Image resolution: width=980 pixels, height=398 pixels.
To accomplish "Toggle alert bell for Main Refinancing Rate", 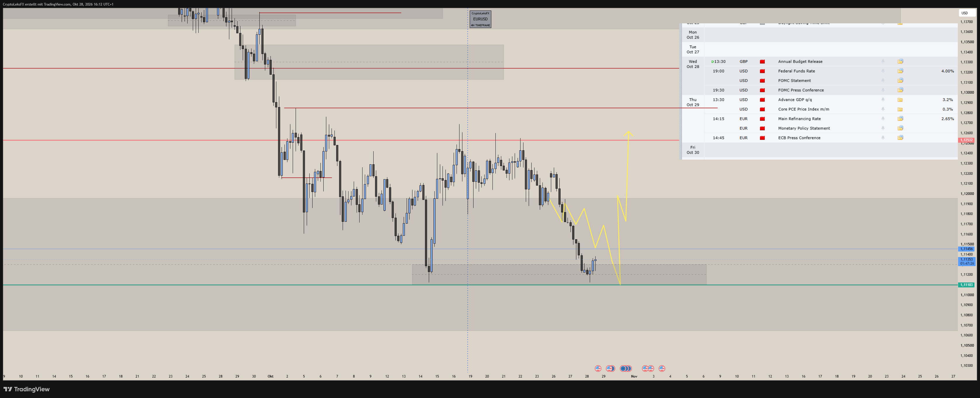I will tap(883, 118).
